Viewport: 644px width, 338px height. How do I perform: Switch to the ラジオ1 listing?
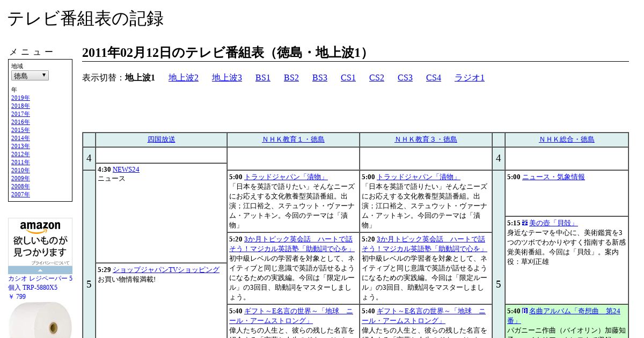pyautogui.click(x=470, y=78)
